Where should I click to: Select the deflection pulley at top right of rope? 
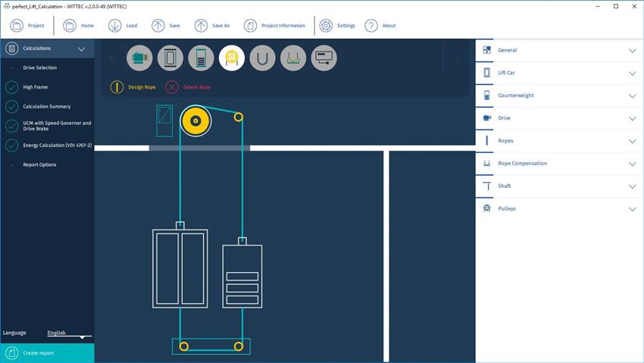(238, 117)
